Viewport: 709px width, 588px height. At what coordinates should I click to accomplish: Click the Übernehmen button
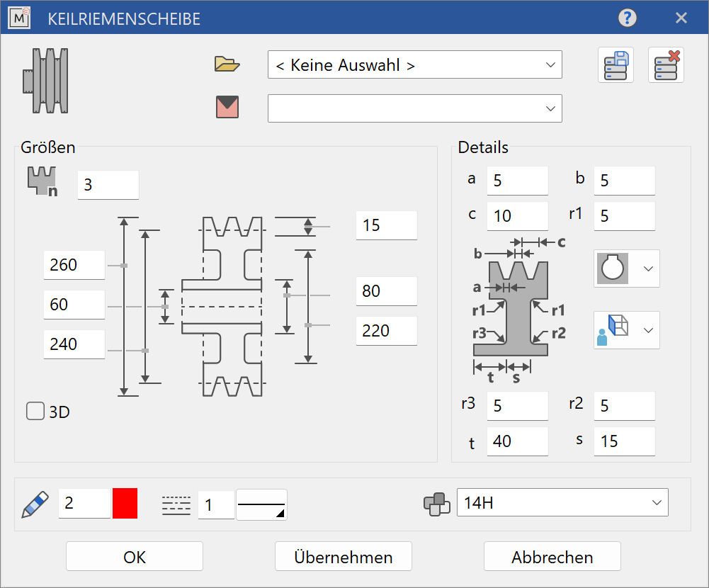click(x=344, y=557)
